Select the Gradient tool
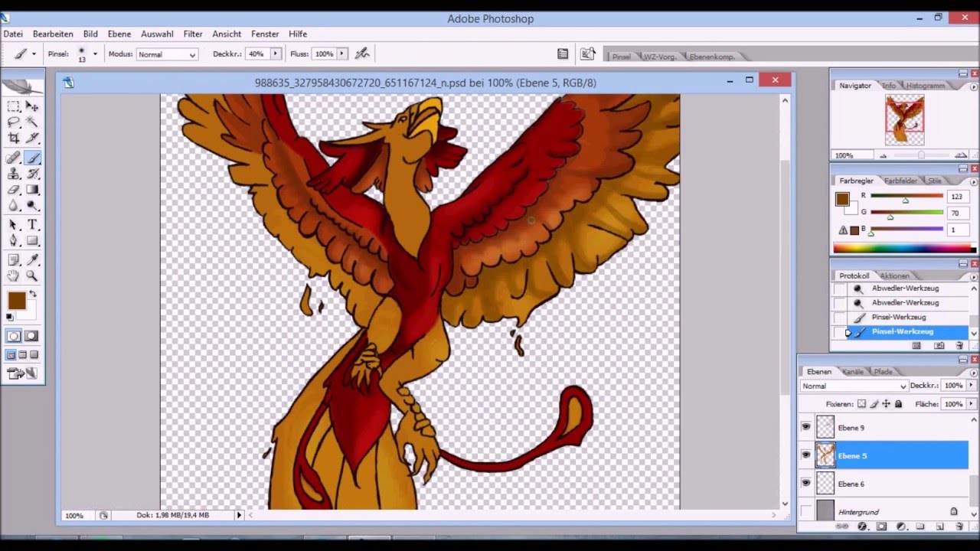 coord(32,190)
